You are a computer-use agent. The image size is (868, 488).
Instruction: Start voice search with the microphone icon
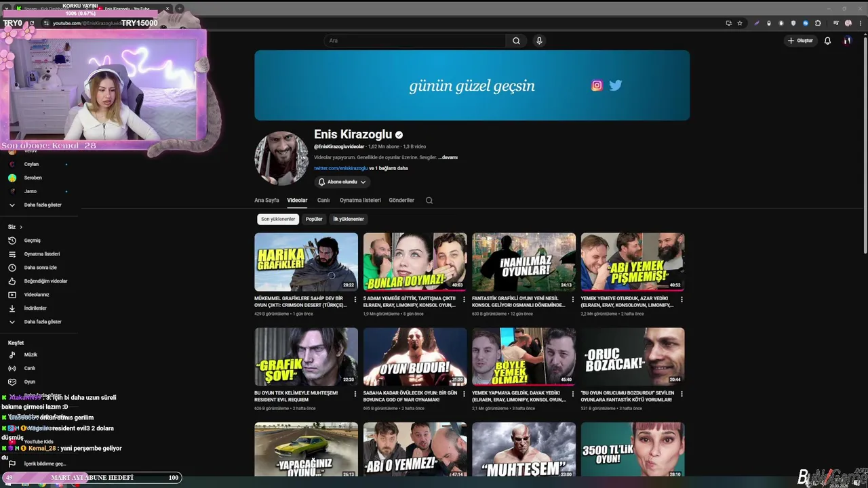coord(539,41)
